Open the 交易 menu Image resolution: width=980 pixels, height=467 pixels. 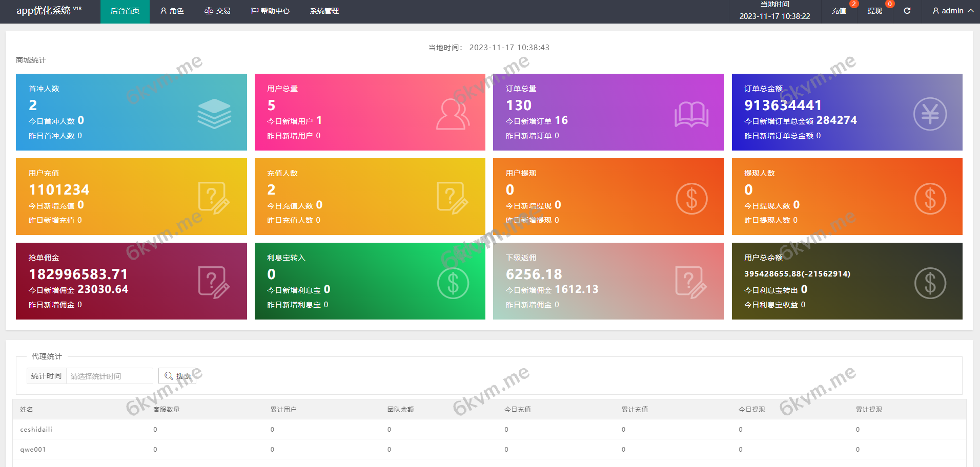(x=217, y=11)
